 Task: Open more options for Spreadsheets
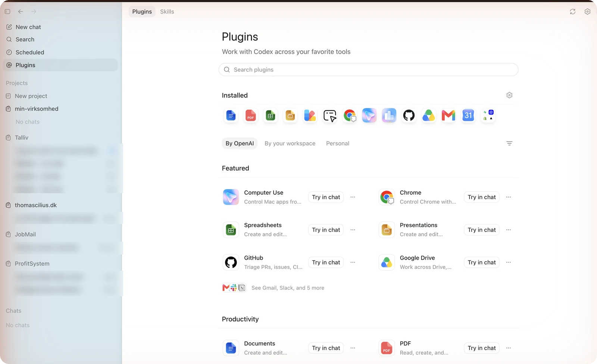pos(353,230)
